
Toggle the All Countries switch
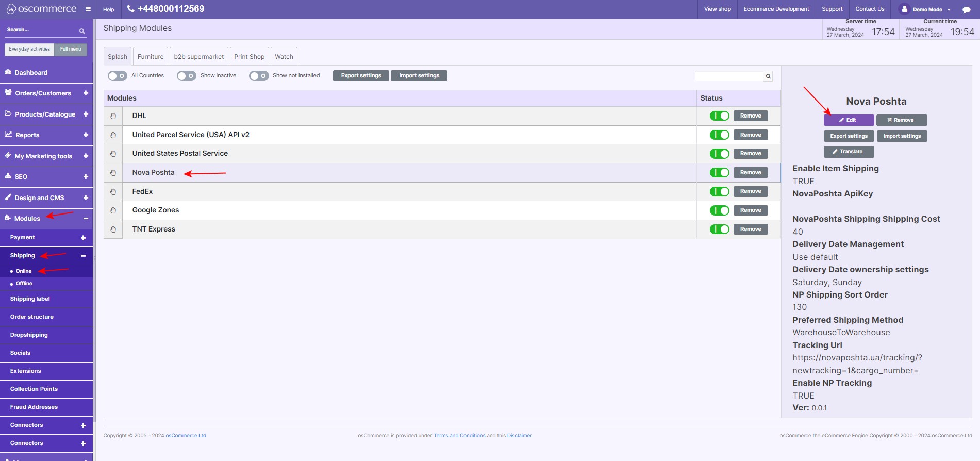(x=117, y=76)
